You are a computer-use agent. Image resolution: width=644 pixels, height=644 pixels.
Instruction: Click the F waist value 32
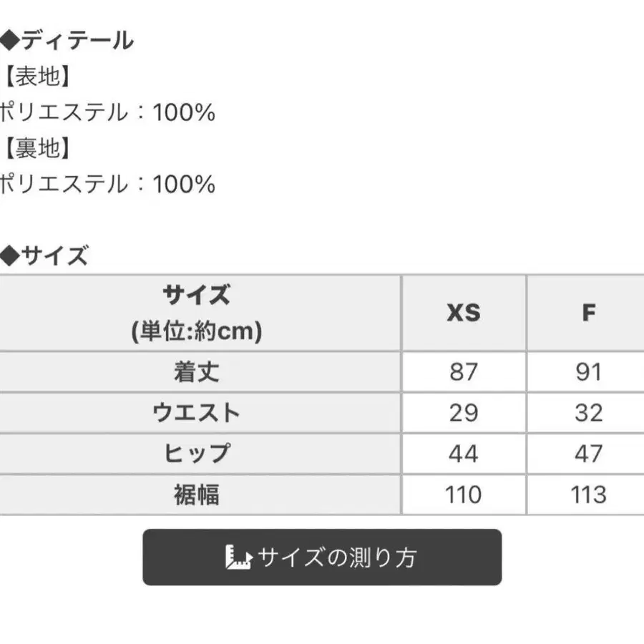pyautogui.click(x=589, y=413)
